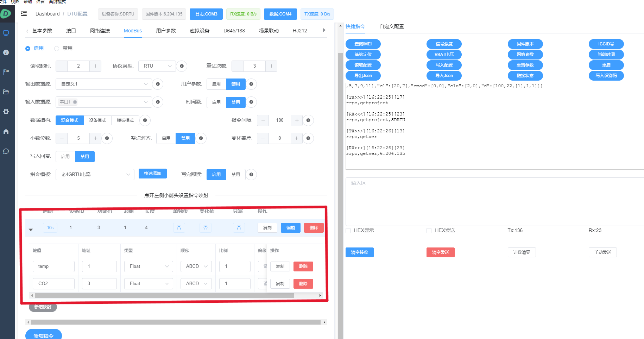This screenshot has height=339, width=644.
Task: Toggle the hamburger menu collapse icon
Action: pos(24,14)
